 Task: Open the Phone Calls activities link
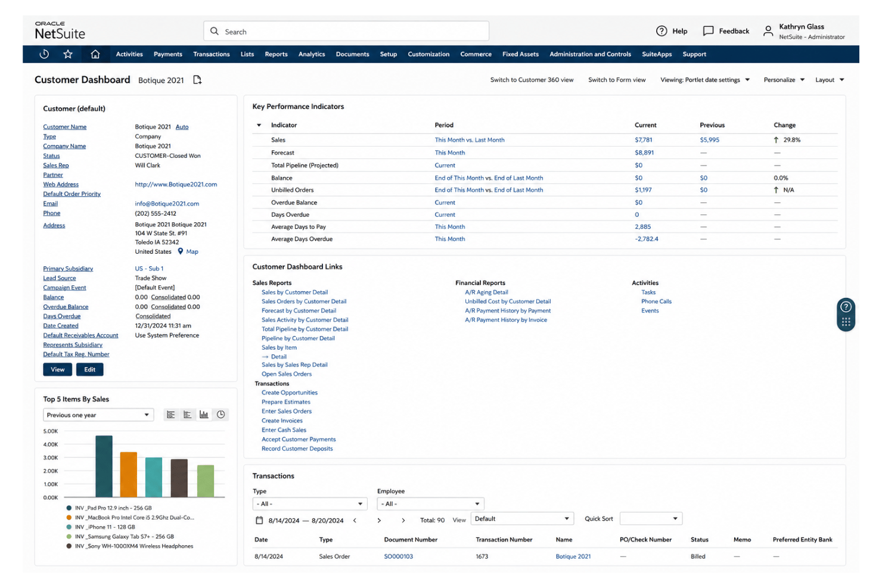(656, 301)
